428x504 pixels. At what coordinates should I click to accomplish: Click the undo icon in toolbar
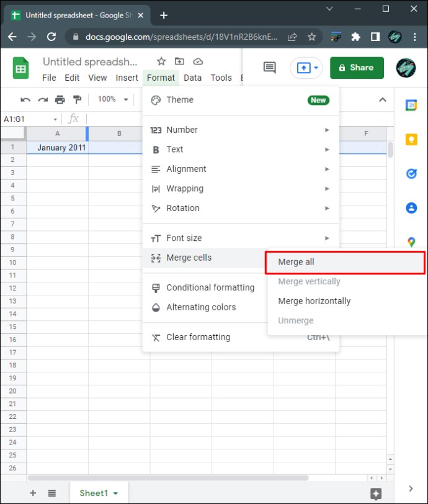25,99
